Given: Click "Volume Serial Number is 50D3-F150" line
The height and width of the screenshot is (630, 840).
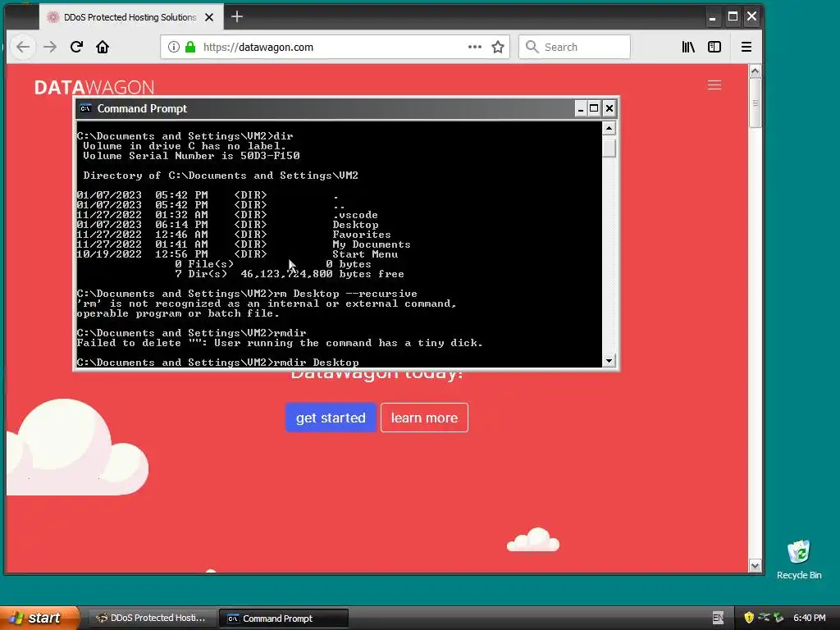Looking at the screenshot, I should tap(191, 156).
